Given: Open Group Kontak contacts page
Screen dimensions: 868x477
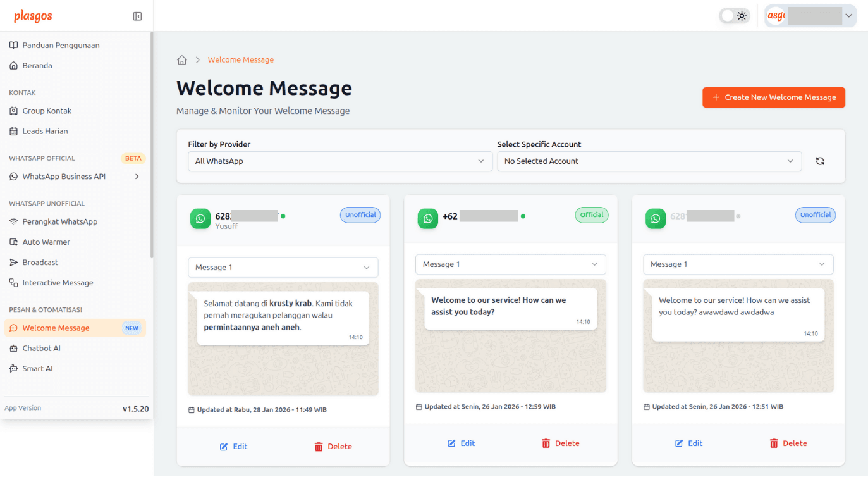Looking at the screenshot, I should [47, 111].
